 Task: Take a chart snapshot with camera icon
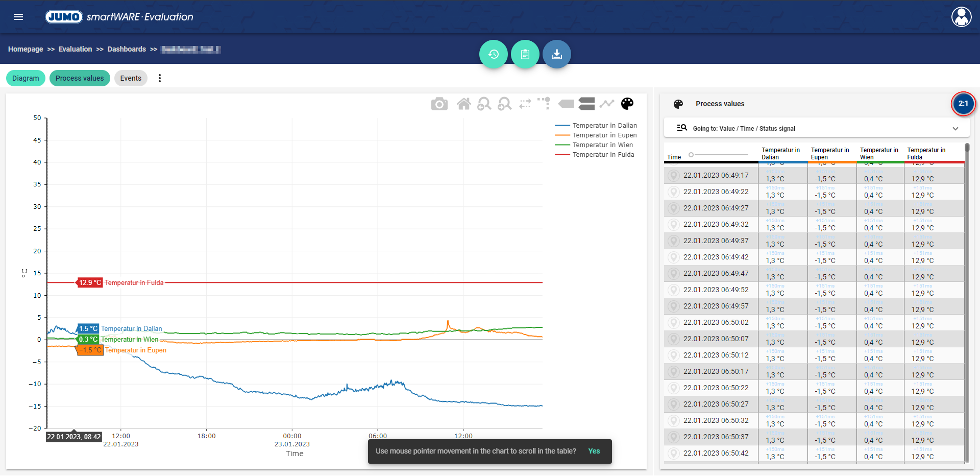[x=439, y=104]
